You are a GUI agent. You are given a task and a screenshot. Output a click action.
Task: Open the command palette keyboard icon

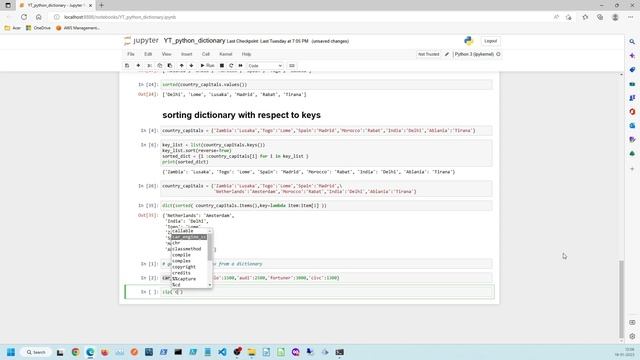point(291,65)
